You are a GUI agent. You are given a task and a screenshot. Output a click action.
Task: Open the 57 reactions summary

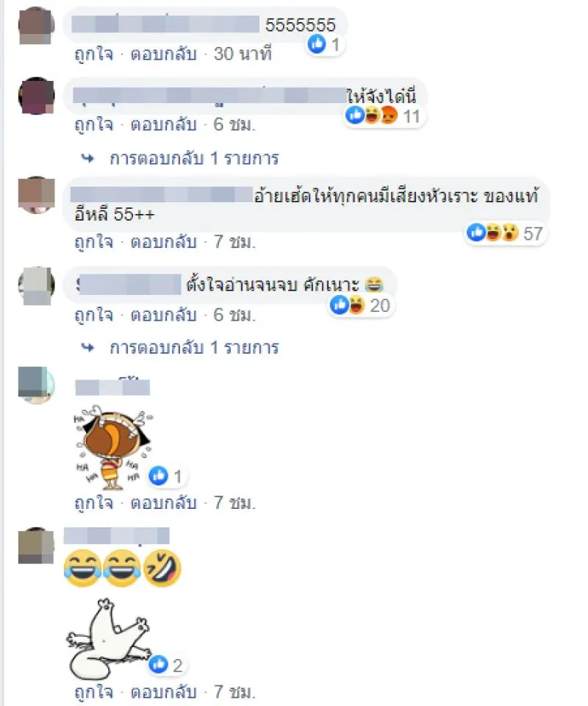tap(505, 233)
